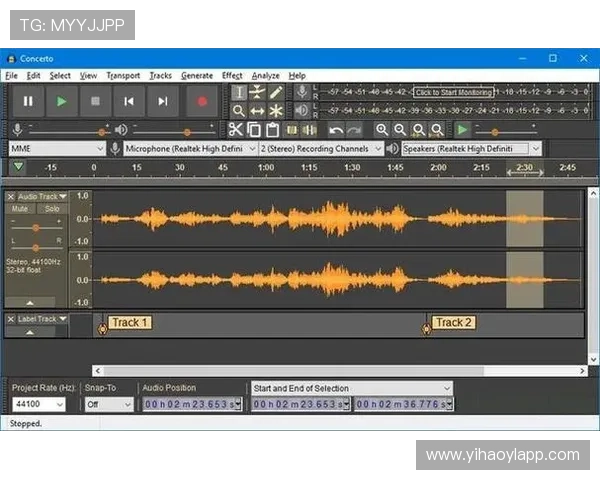Open the Effect menu
This screenshot has width=600, height=480.
tap(232, 75)
